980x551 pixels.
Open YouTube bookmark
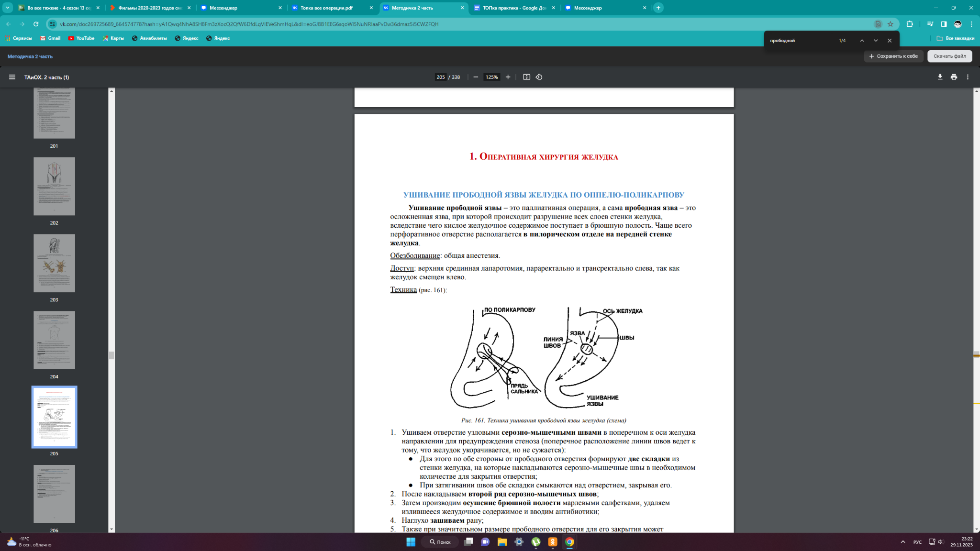click(x=81, y=38)
